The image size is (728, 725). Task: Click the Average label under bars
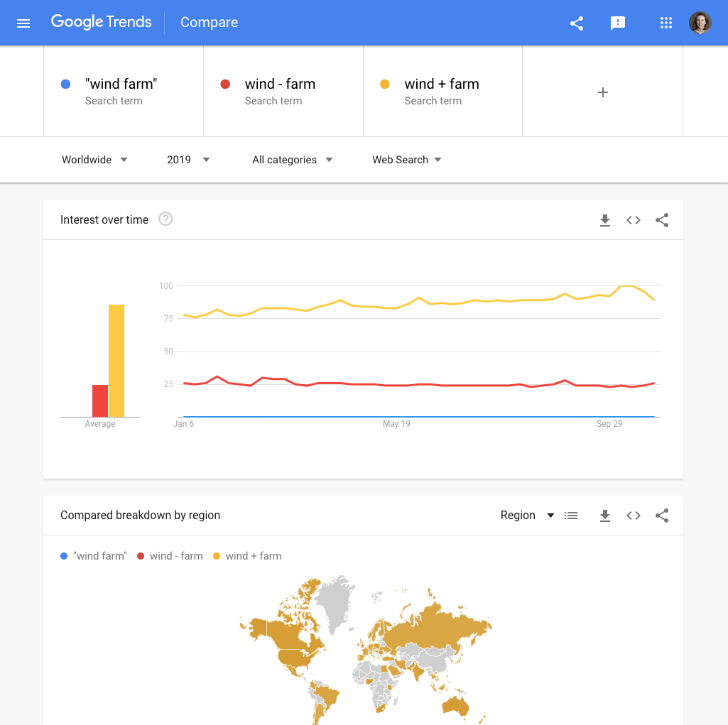coord(100,424)
